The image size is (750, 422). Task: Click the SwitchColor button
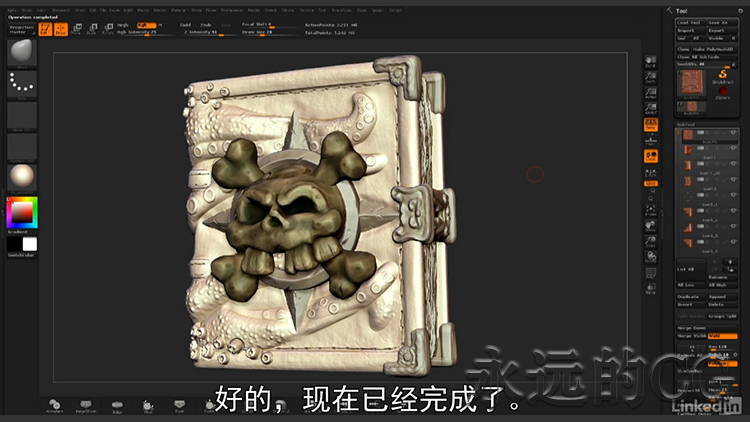[22, 255]
